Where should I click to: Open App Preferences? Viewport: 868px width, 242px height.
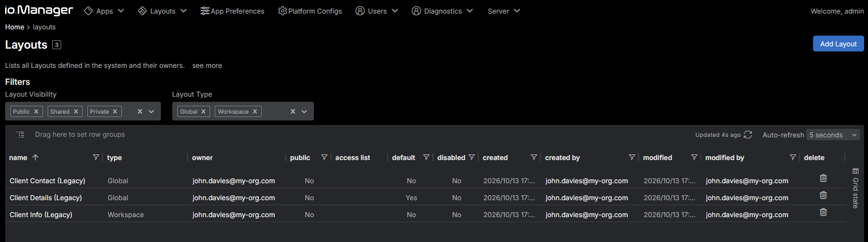[232, 11]
